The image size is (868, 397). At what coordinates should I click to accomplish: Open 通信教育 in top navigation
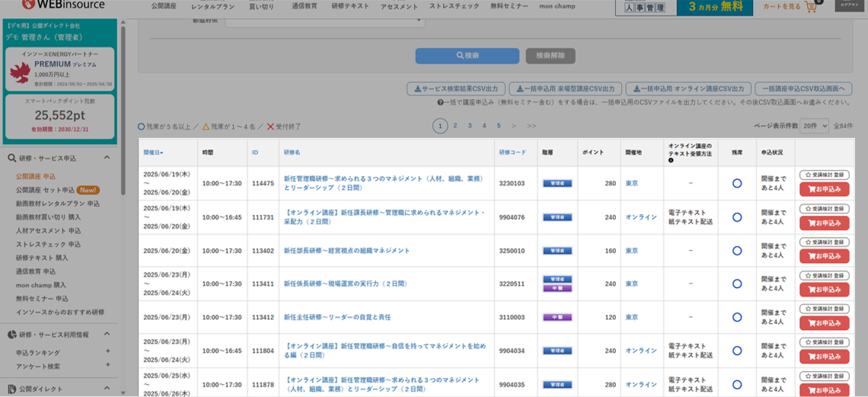305,7
